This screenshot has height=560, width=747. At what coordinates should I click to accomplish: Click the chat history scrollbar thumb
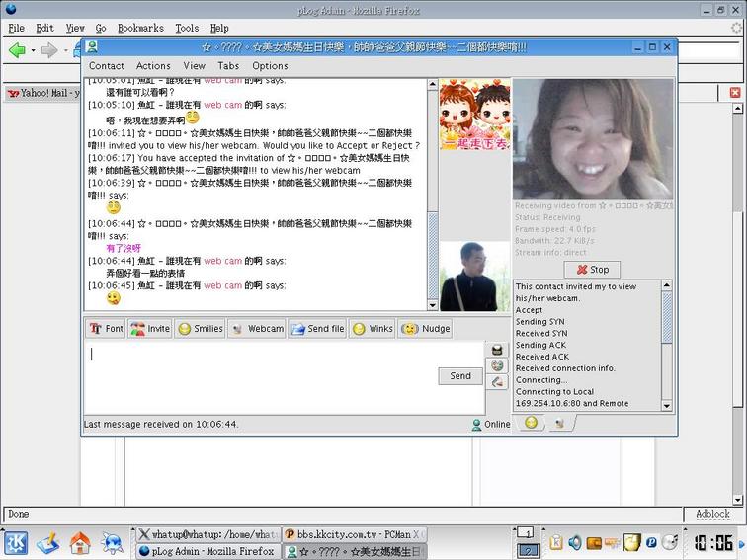[x=433, y=255]
